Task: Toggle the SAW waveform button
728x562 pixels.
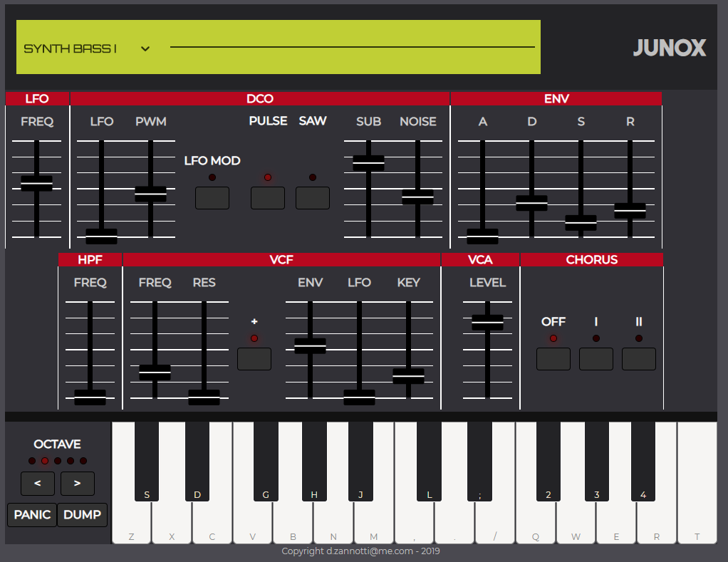Action: [x=313, y=198]
